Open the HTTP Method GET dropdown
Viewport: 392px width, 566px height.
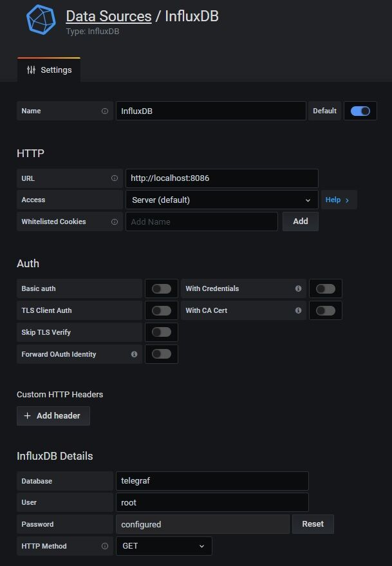pyautogui.click(x=163, y=546)
